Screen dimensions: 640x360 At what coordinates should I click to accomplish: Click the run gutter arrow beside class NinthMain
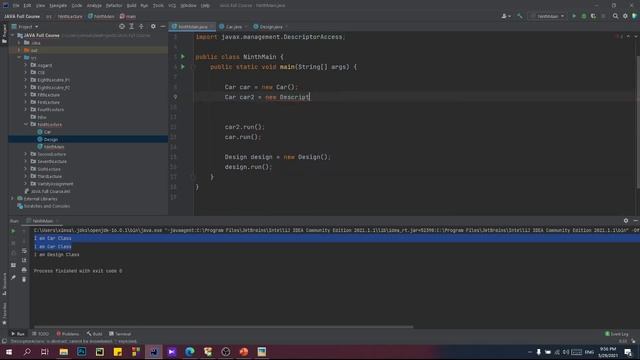183,57
